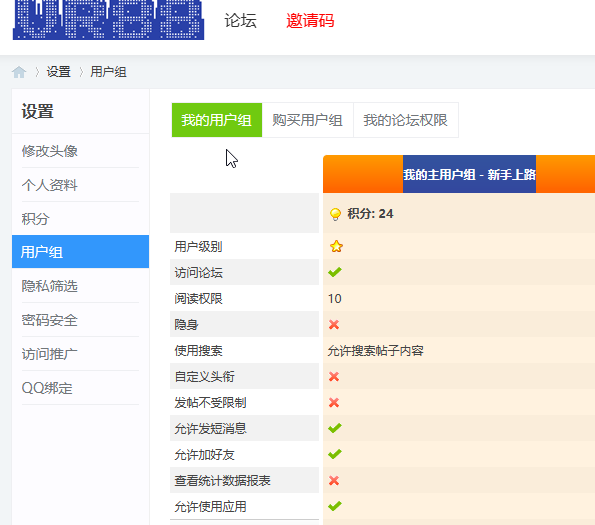Viewport: 595px width, 525px height.
Task: Click the green check in 允许加好友 row
Action: click(335, 454)
